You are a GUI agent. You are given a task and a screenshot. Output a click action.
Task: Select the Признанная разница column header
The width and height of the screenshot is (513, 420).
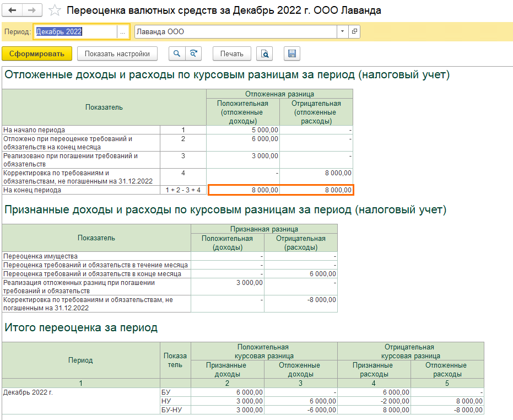[264, 229]
